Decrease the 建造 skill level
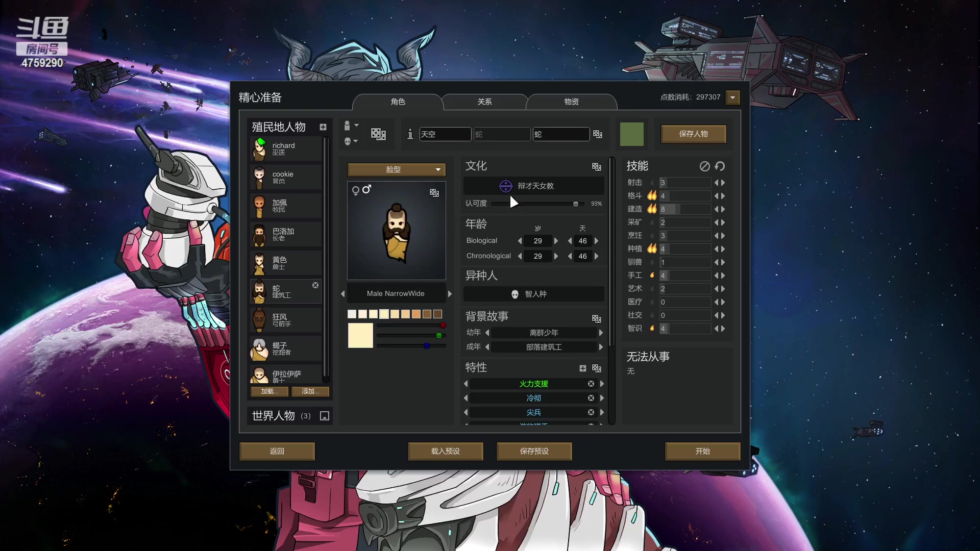The height and width of the screenshot is (551, 980). pos(716,209)
